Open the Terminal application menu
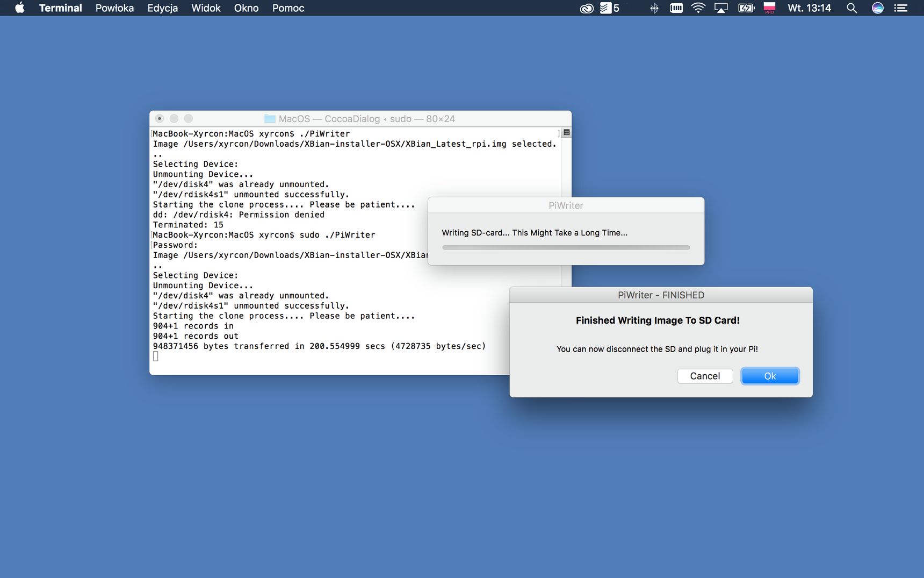The width and height of the screenshot is (924, 578). pyautogui.click(x=60, y=8)
